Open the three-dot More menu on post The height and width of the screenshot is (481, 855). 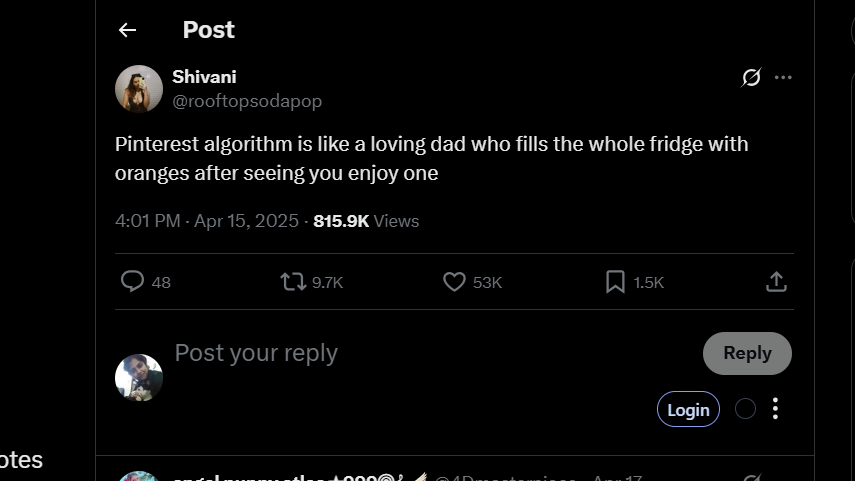pos(783,78)
